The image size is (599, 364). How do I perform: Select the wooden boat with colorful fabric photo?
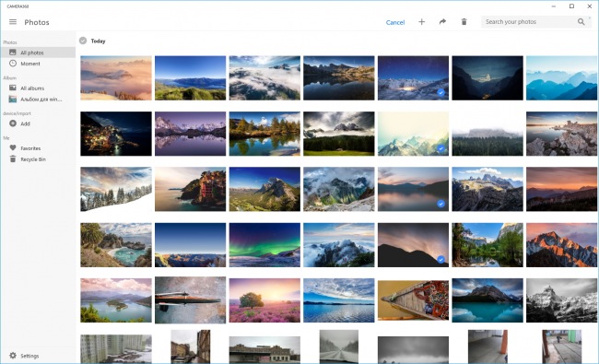(x=413, y=300)
